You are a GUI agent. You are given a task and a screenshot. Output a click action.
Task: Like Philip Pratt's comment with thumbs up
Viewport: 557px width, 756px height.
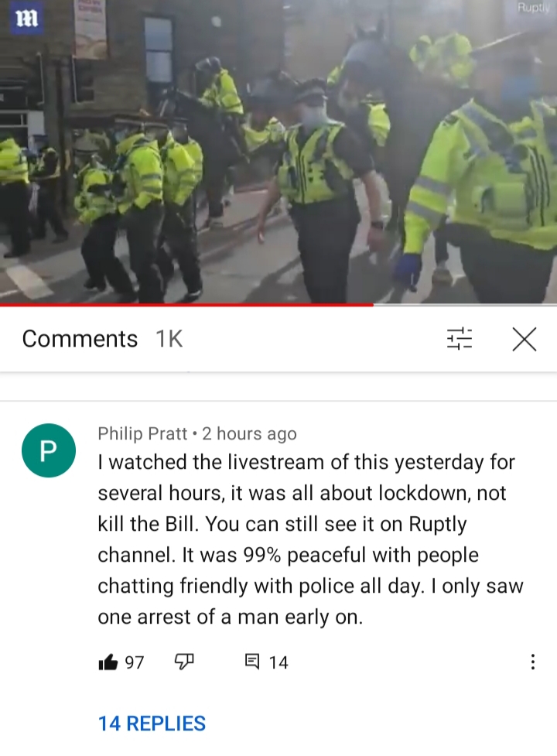108,662
